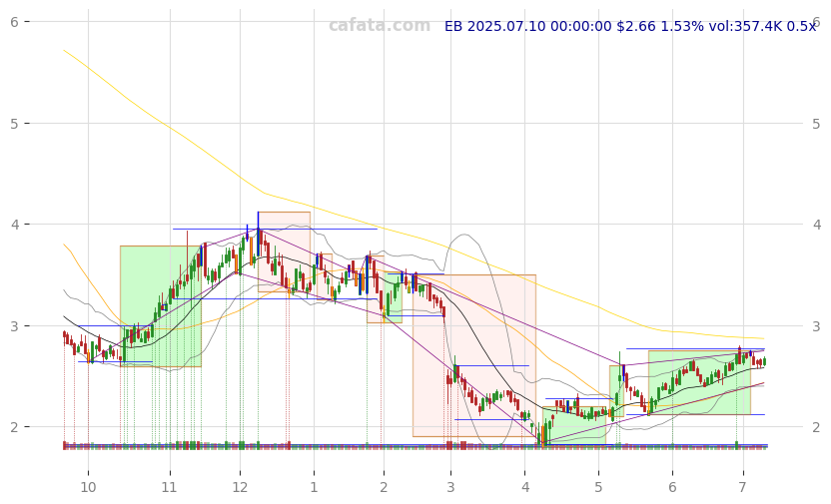This screenshot has width=831, height=504.
Task: Click the left y-axis price label '3'
Action: click(x=14, y=325)
